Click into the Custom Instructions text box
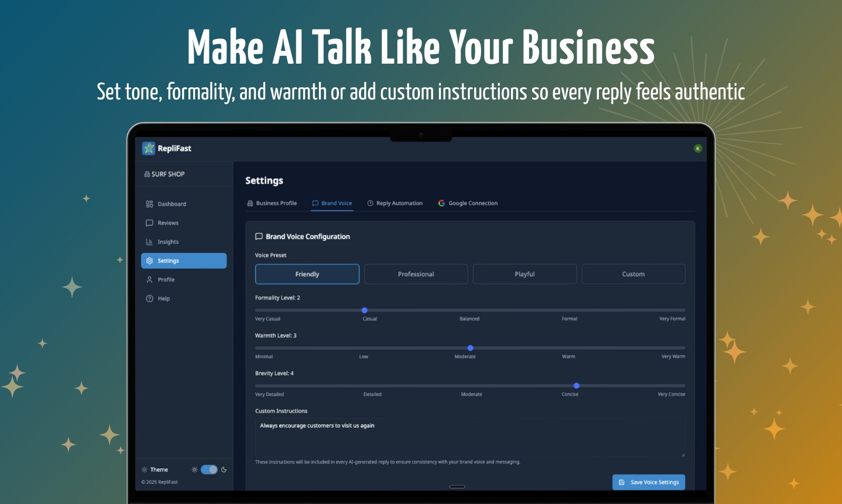This screenshot has height=504, width=842. click(x=470, y=438)
